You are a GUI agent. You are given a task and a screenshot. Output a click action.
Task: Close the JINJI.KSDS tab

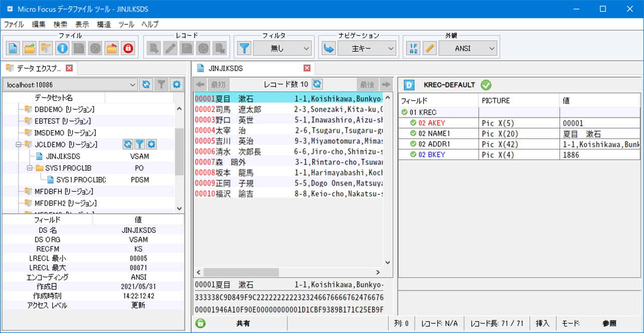[x=307, y=68]
